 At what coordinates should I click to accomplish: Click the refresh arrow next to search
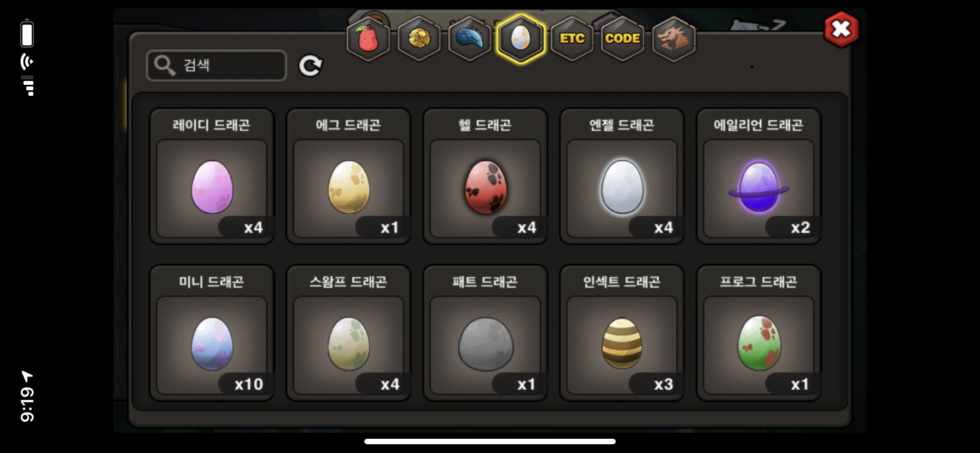coord(310,66)
